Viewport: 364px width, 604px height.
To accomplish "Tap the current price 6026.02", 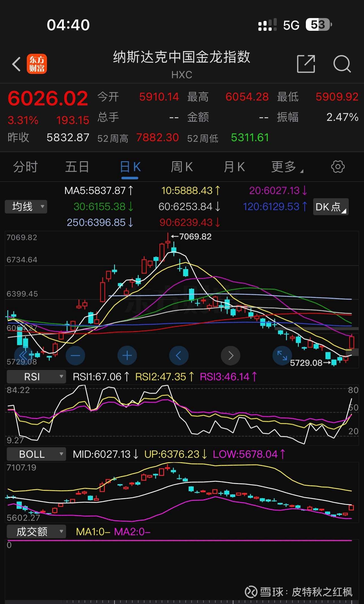I will click(48, 99).
